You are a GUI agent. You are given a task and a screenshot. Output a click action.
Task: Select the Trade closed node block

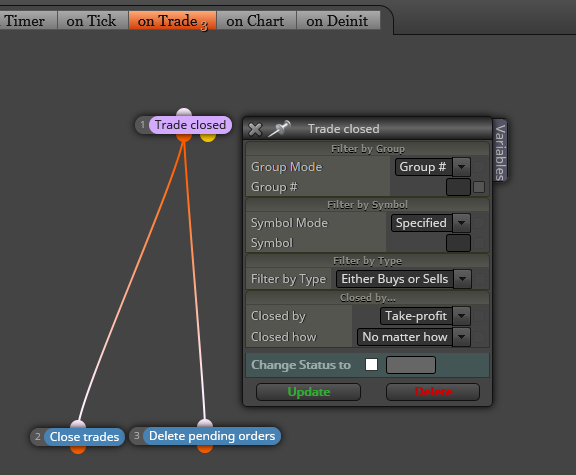pyautogui.click(x=190, y=125)
